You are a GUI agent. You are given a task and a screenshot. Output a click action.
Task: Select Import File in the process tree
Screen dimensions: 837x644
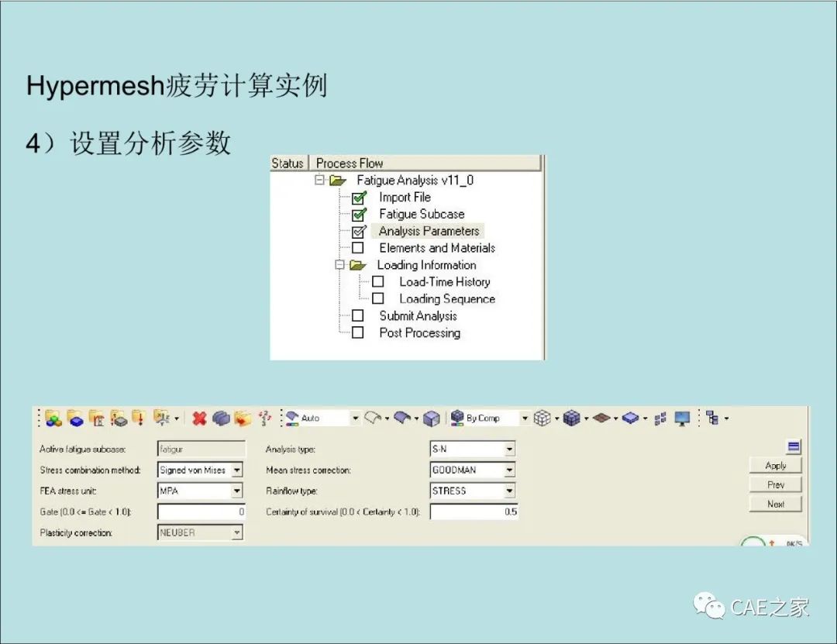405,197
